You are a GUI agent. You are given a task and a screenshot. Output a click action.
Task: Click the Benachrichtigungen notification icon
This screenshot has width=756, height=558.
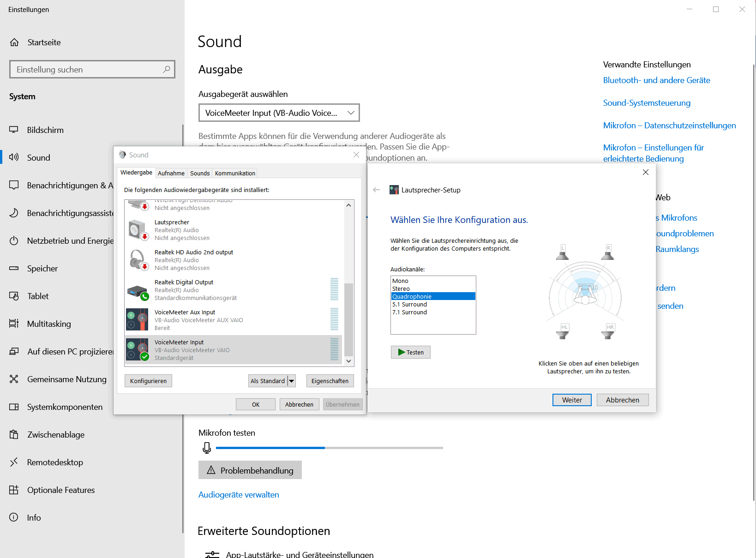14,185
